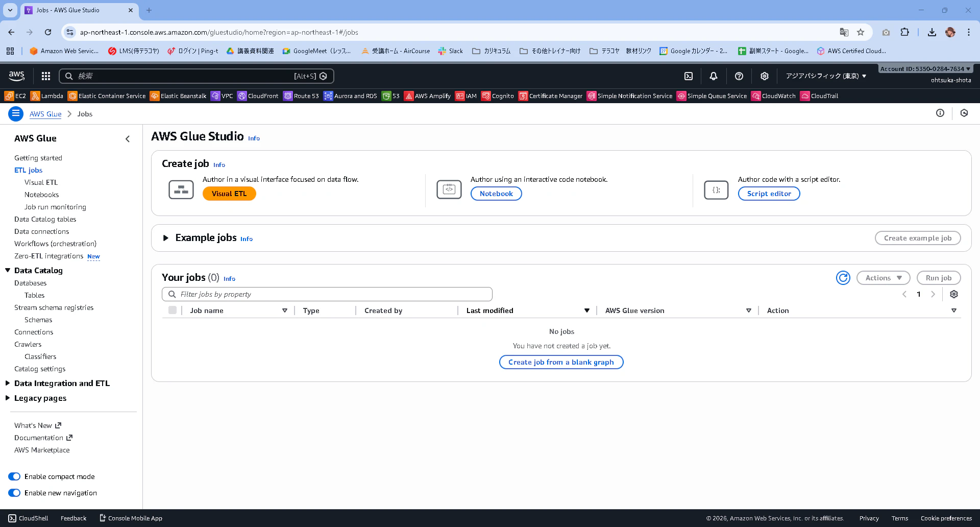The image size is (980, 527).
Task: Click the orange Visual ETL button
Action: click(x=229, y=194)
